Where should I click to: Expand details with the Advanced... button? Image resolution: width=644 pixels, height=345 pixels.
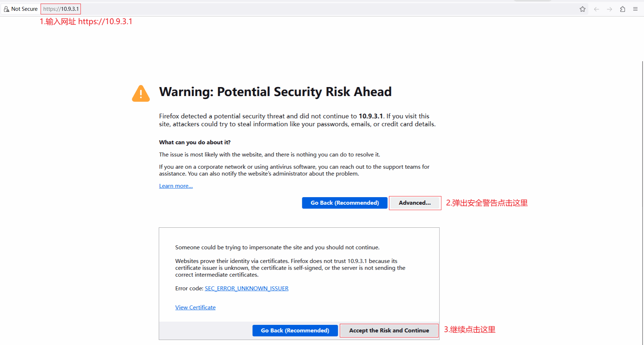[x=415, y=203]
